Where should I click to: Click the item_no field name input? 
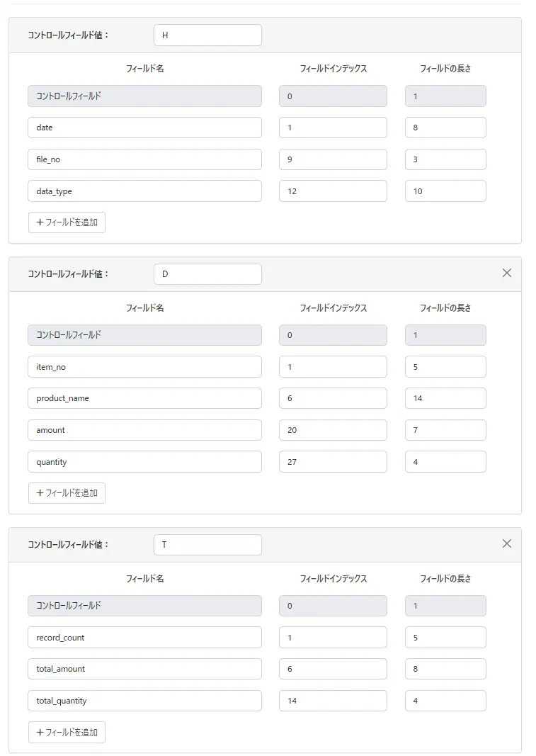144,367
